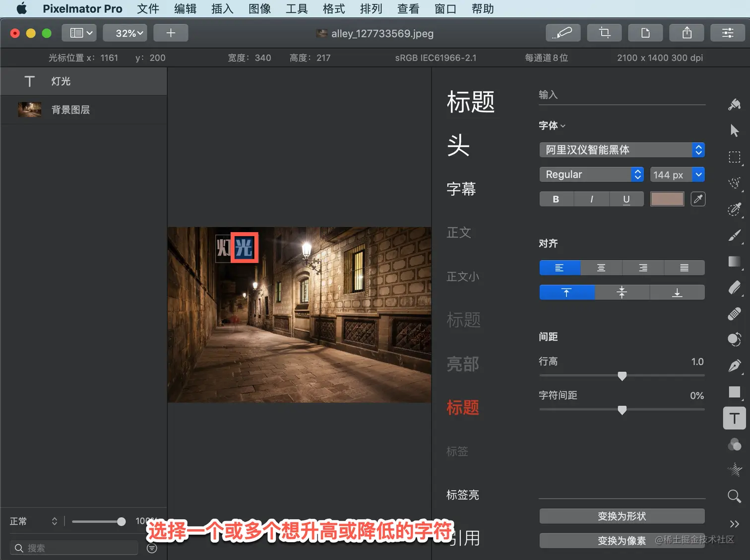The width and height of the screenshot is (750, 560).
Task: Align text to the right
Action: (x=643, y=268)
